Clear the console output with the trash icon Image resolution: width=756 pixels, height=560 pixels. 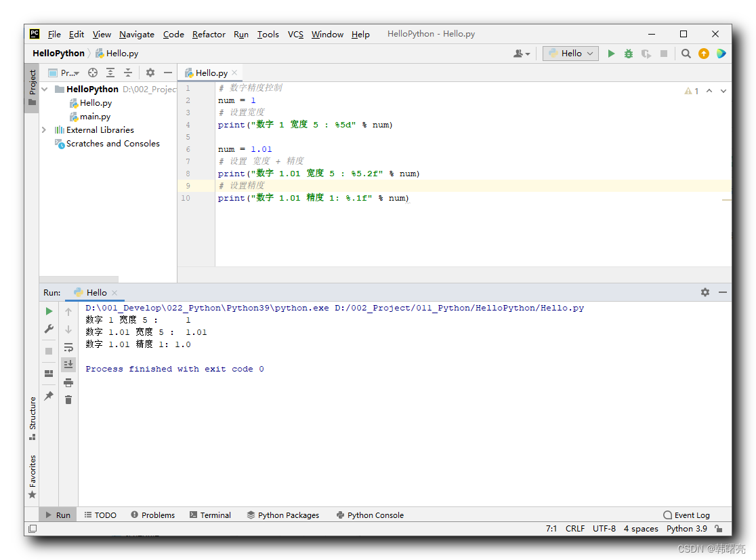pos(68,399)
